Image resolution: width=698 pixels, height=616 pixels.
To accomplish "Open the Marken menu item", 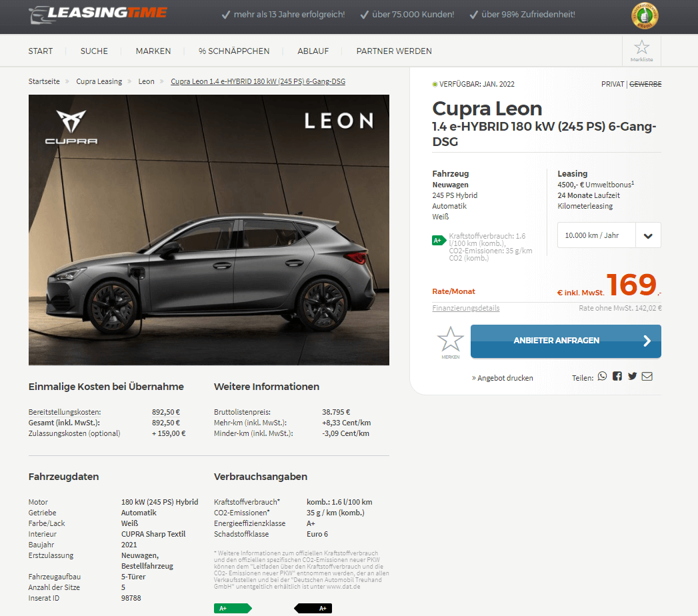I will [153, 51].
